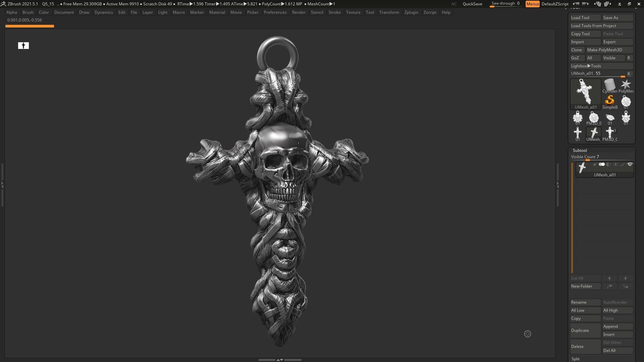Click the DefaultZScript button
Viewport: 644px width, 362px height.
(x=555, y=4)
